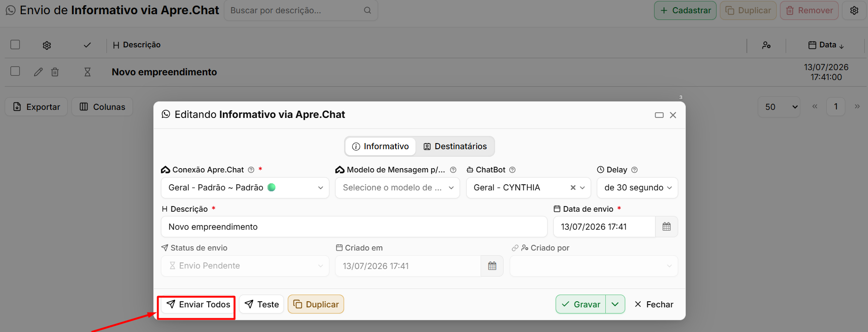Change the 50 rows-per-page dropdown
Screen dimensions: 868x332
[779, 107]
